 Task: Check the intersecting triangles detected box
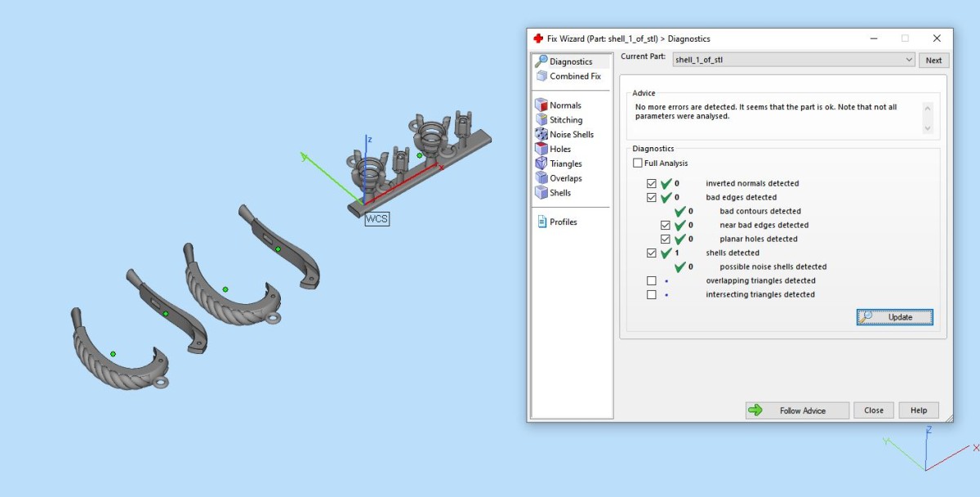tap(652, 294)
